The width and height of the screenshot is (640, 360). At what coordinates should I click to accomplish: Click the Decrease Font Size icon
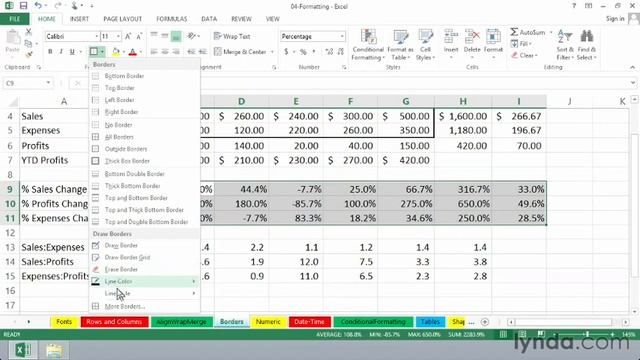click(139, 36)
